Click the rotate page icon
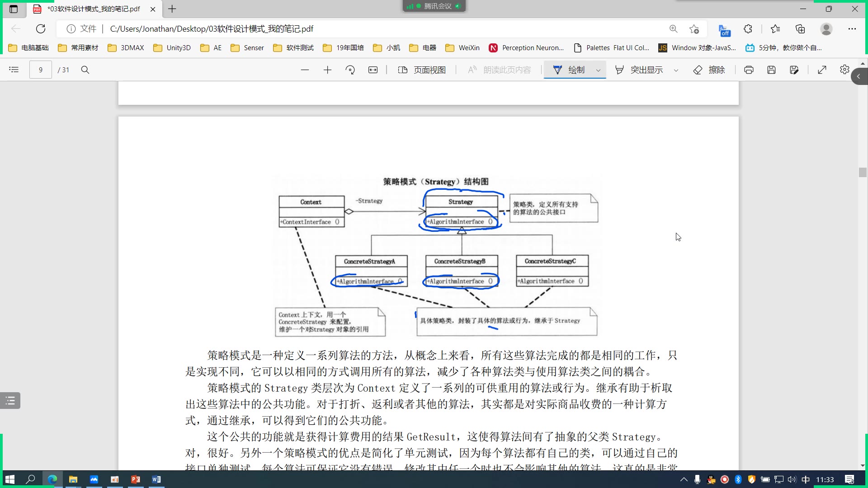 [x=350, y=70]
